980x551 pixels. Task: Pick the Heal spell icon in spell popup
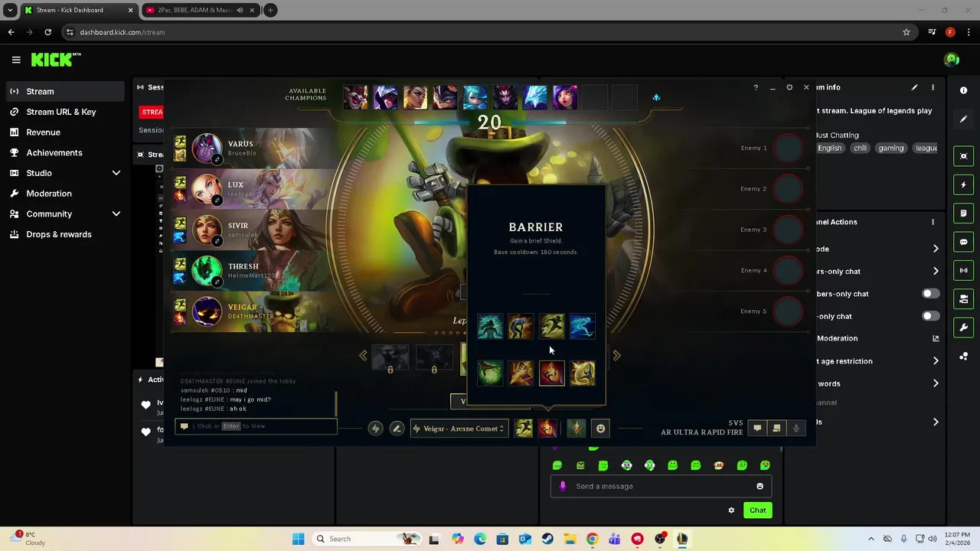(x=490, y=373)
